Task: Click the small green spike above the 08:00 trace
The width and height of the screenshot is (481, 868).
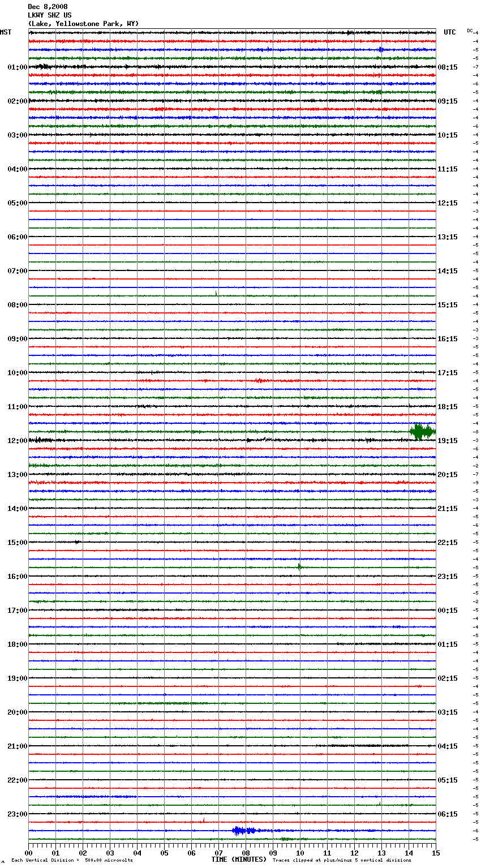Action: pyautogui.click(x=216, y=293)
